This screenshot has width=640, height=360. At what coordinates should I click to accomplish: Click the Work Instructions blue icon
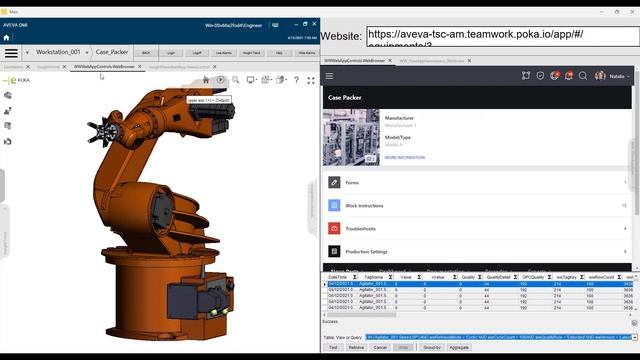tap(334, 205)
